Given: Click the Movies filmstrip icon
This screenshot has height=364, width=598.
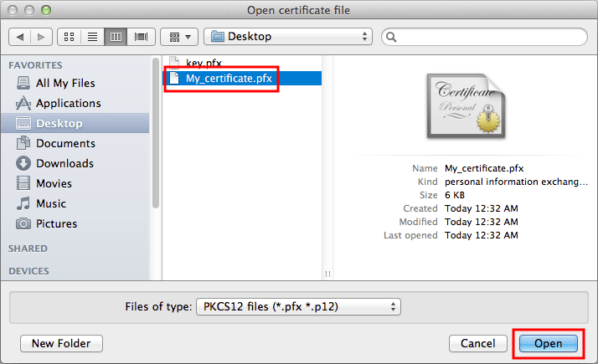Looking at the screenshot, I should coord(23,183).
